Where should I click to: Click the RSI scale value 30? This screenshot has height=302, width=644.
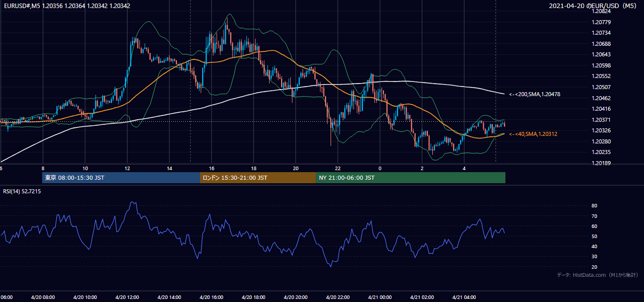[594, 257]
